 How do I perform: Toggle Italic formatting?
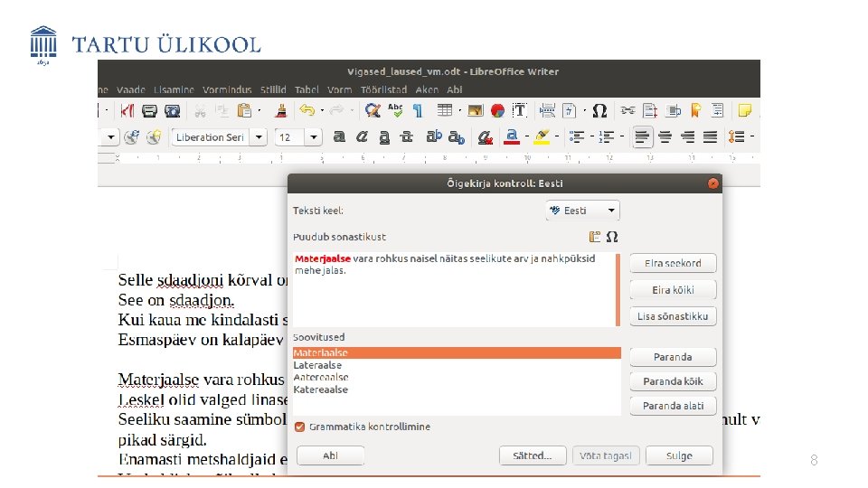[362, 136]
